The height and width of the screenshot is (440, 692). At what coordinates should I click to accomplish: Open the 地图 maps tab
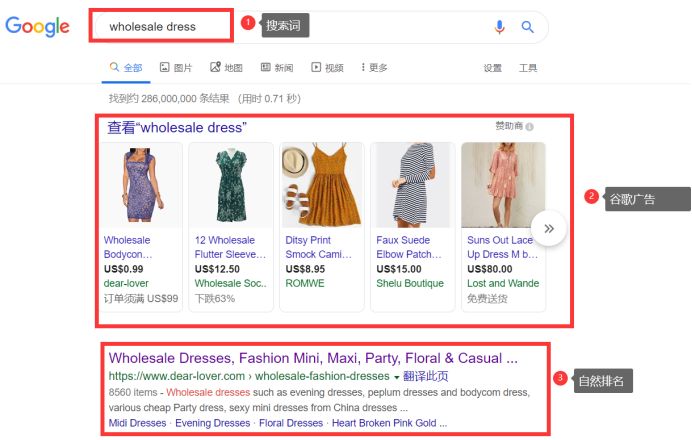226,68
